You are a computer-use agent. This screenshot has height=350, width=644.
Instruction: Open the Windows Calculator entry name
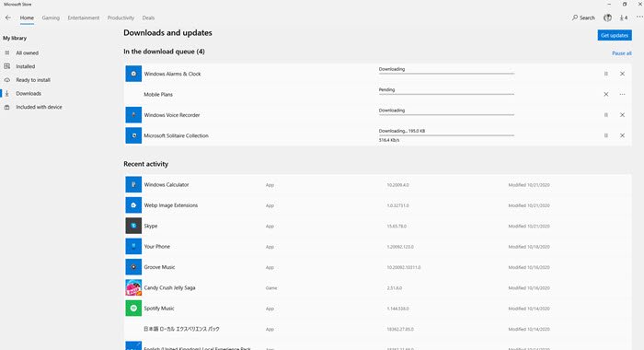167,185
